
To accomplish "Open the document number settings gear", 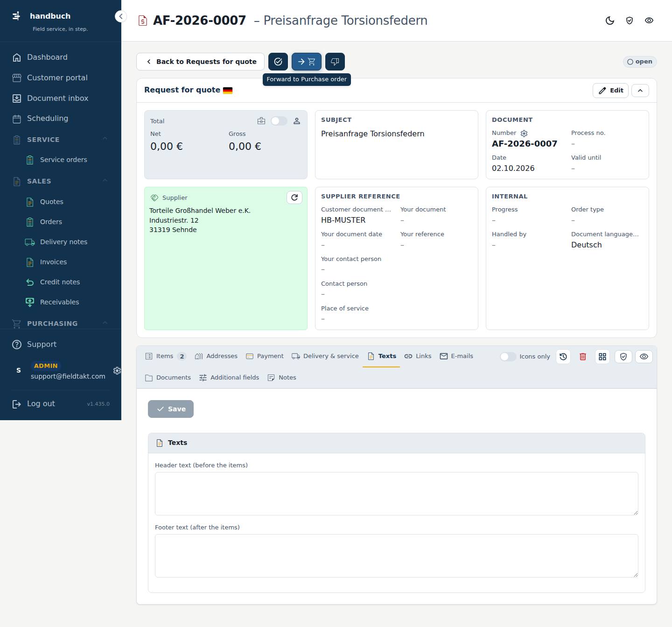I will 524,134.
